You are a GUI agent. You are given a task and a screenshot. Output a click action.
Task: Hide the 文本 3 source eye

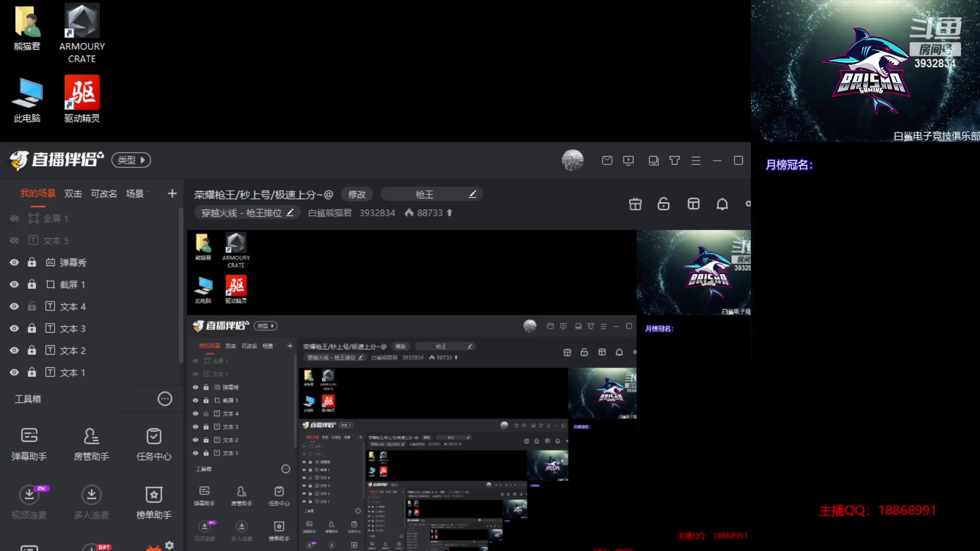[14, 328]
